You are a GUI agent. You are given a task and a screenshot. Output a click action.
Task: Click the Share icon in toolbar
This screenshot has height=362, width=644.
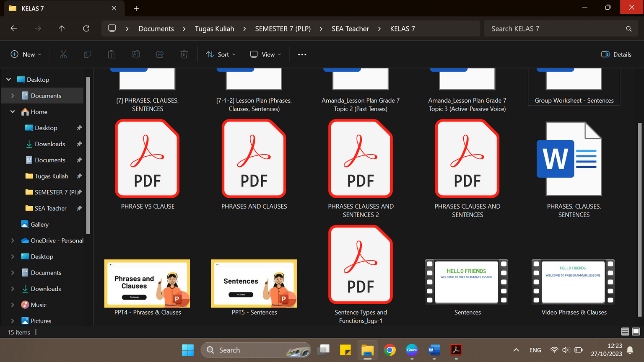[160, 54]
